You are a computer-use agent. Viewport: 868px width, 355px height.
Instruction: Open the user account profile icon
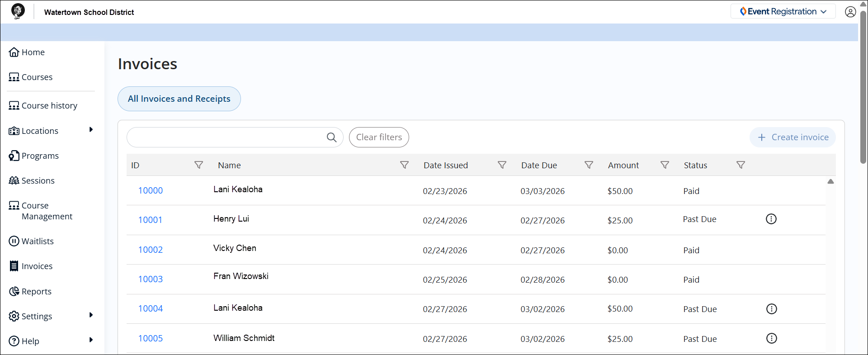[x=850, y=12]
